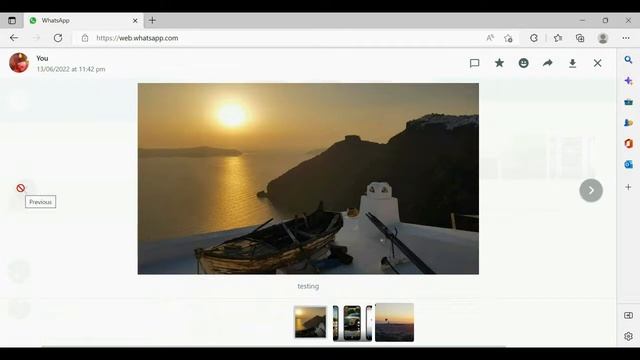640x360 pixels.
Task: Open the browser profile avatar
Action: click(603, 38)
